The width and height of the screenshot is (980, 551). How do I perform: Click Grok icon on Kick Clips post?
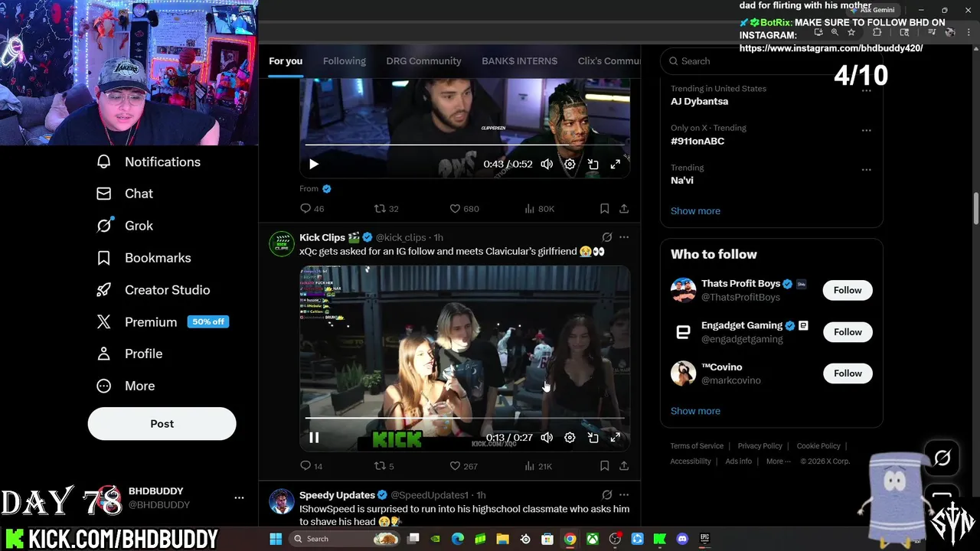click(x=606, y=237)
